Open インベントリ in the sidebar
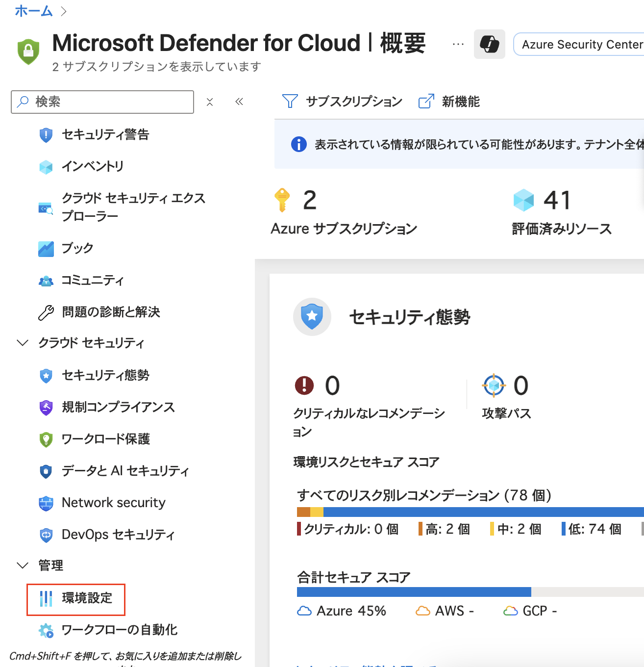This screenshot has height=667, width=644. pos(93,166)
